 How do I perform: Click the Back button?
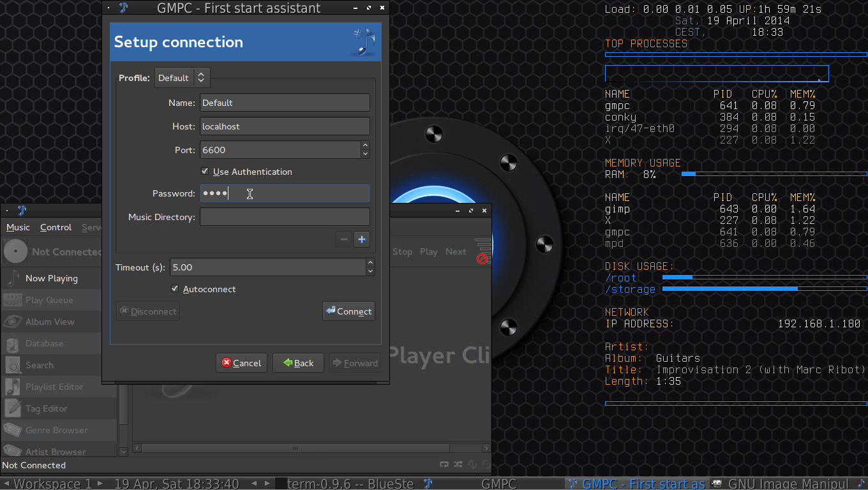point(298,363)
